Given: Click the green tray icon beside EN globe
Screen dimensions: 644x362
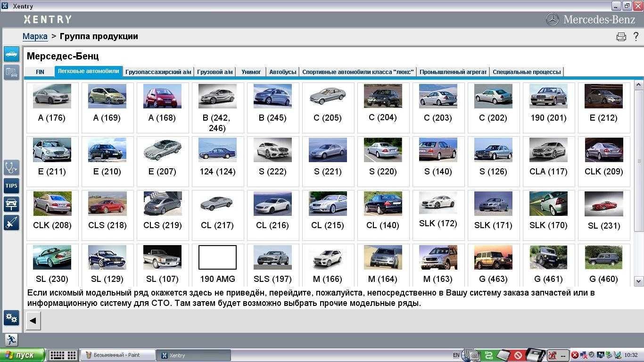Looking at the screenshot, I should (x=489, y=355).
